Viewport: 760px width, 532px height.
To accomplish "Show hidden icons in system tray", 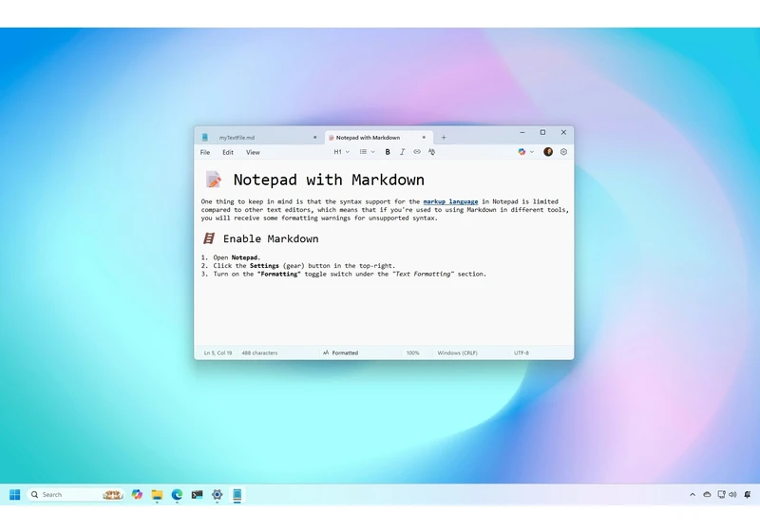I will 693,494.
